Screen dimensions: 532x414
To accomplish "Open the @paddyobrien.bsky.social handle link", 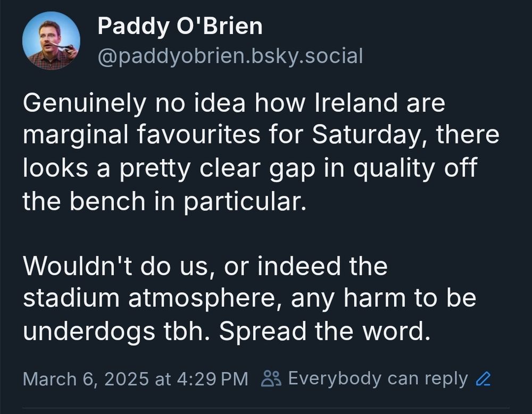I will click(230, 56).
